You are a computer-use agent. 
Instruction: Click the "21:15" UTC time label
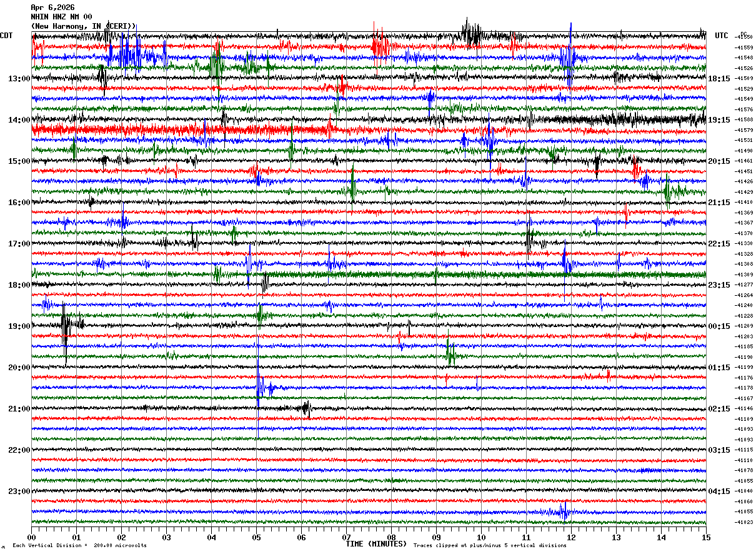(719, 203)
